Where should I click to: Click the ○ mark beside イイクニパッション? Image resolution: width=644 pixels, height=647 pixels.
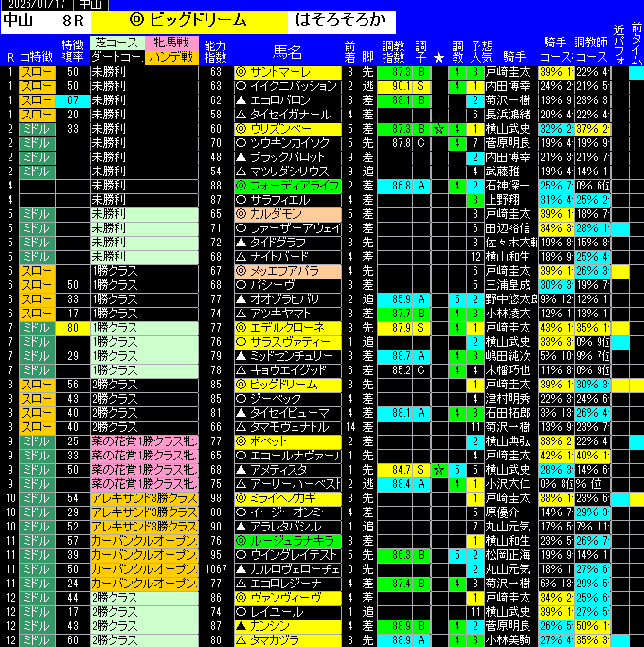click(241, 86)
